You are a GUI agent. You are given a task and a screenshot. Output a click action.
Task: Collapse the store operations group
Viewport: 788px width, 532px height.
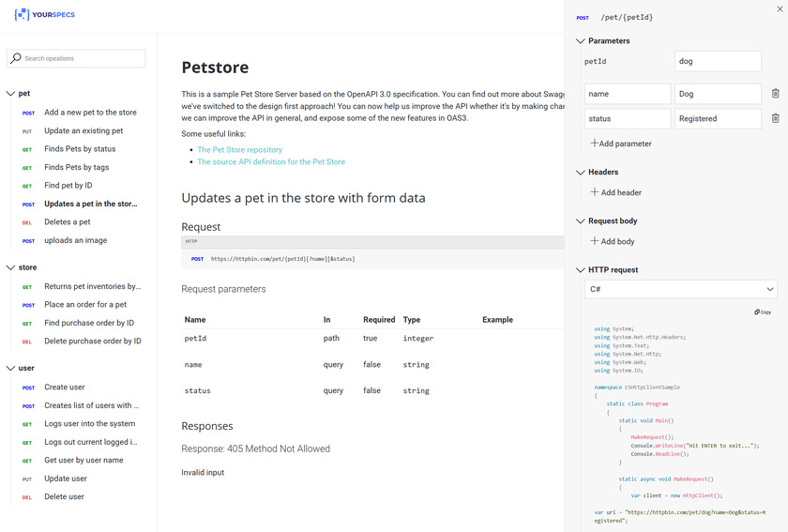(11, 267)
